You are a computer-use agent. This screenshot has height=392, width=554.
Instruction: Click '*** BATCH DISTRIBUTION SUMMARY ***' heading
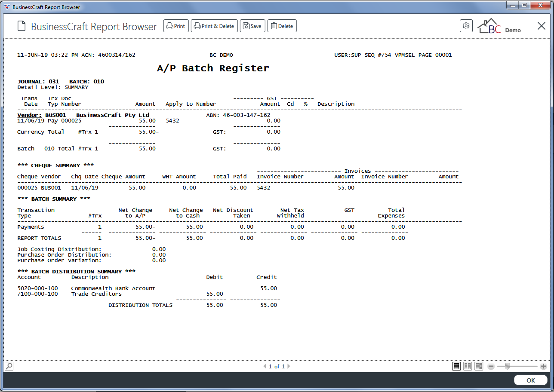[x=77, y=272]
